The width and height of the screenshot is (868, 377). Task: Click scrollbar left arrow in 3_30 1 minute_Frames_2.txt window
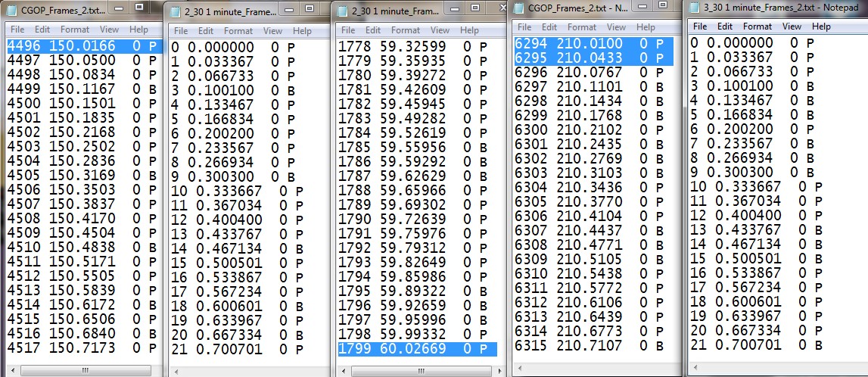[697, 366]
